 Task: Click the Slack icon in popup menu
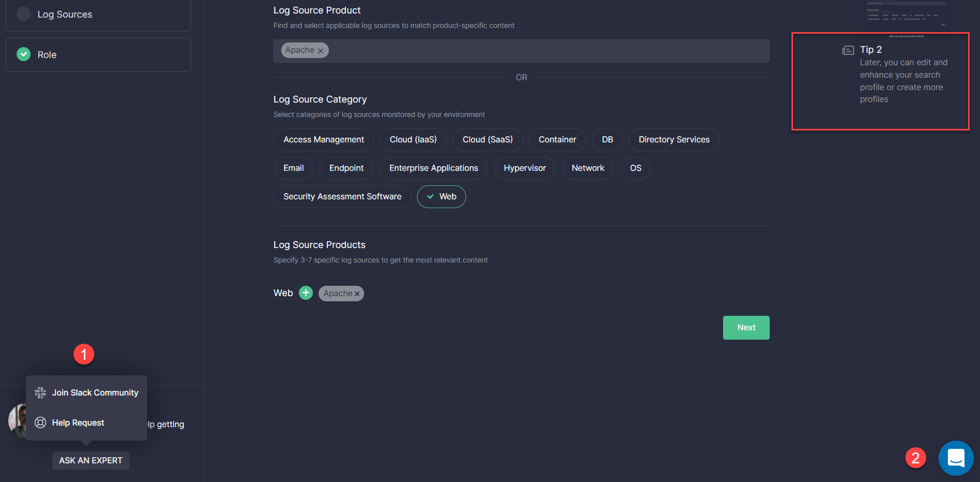[x=40, y=393]
